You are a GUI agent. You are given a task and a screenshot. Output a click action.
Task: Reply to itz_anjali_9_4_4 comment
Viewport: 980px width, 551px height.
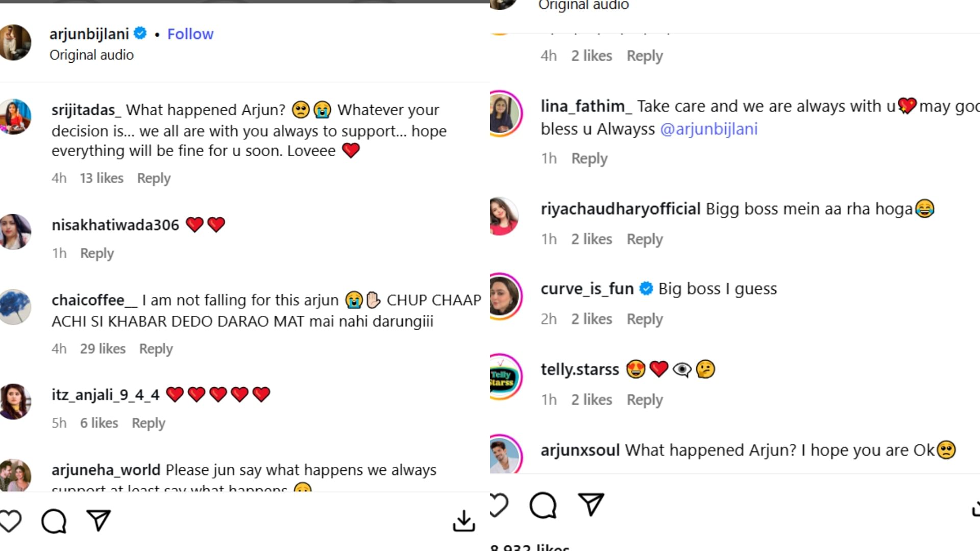149,423
